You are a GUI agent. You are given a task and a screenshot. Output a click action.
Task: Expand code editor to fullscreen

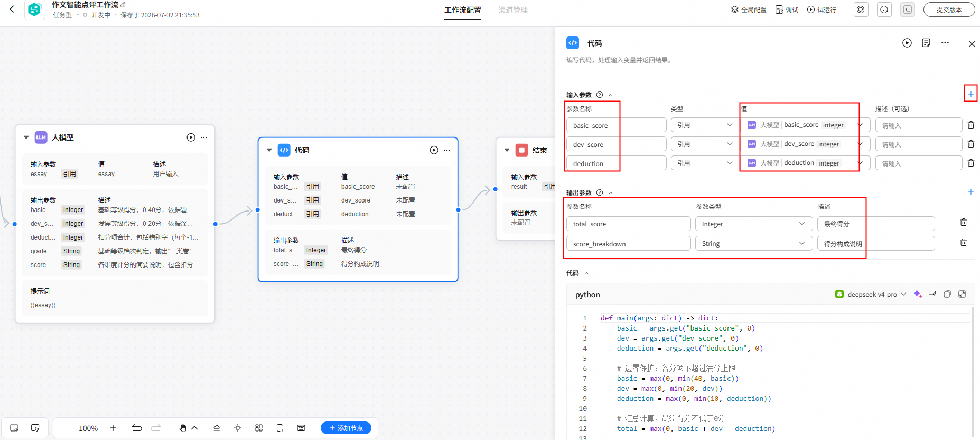[x=962, y=294]
